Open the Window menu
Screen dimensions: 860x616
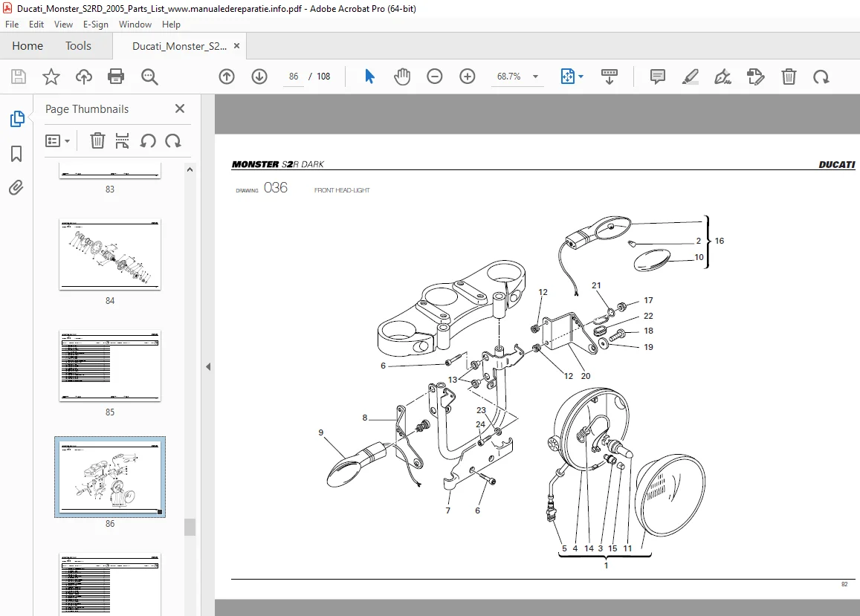(x=135, y=24)
